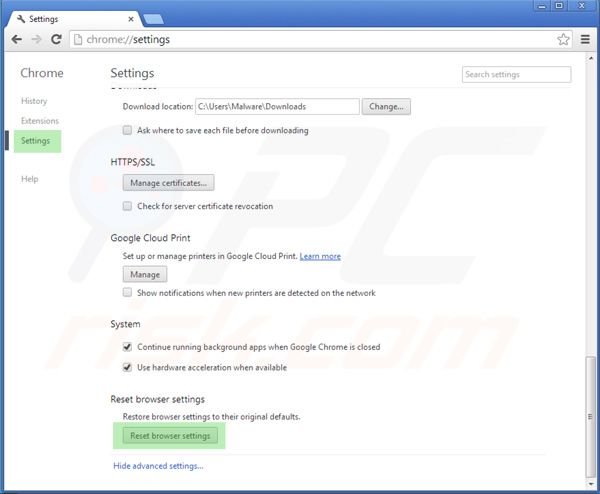The height and width of the screenshot is (494, 600).
Task: Select Settings in the sidebar
Action: coord(37,141)
